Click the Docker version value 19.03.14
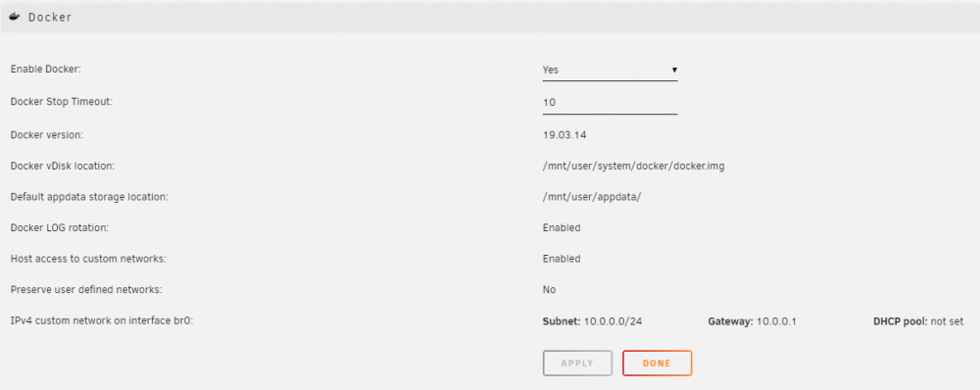Image resolution: width=980 pixels, height=390 pixels. coord(564,134)
